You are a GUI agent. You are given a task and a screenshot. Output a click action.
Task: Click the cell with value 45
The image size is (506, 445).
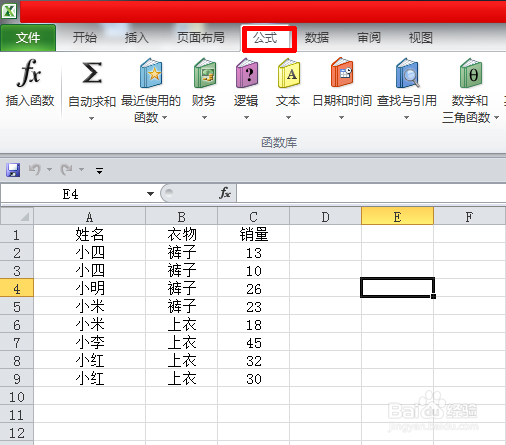pos(253,343)
